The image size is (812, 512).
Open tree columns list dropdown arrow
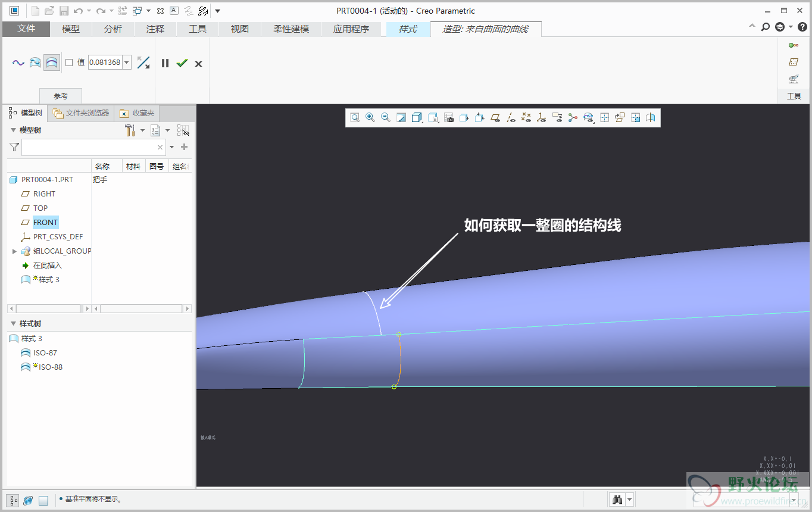pyautogui.click(x=167, y=130)
